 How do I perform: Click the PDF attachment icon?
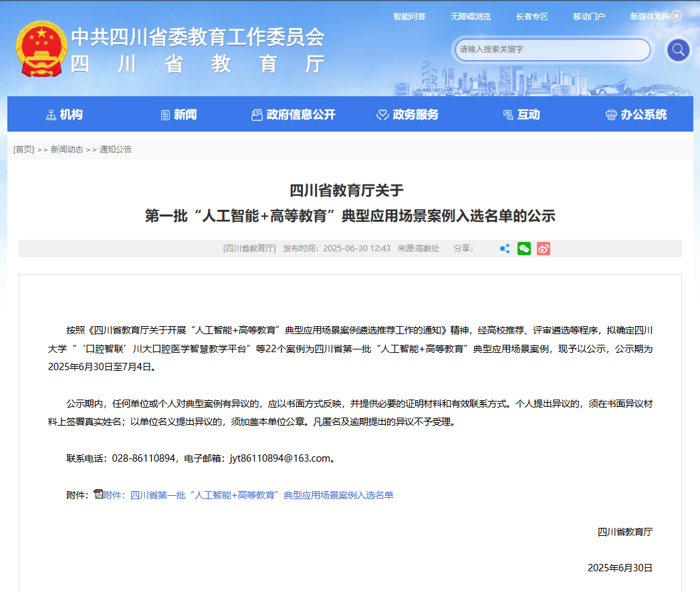(x=98, y=494)
